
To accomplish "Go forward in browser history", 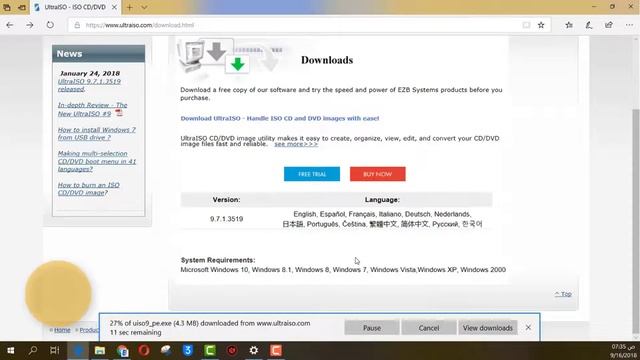I will point(30,25).
